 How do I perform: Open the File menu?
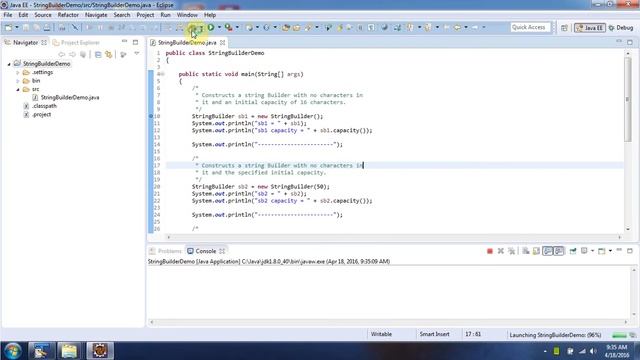pyautogui.click(x=8, y=15)
